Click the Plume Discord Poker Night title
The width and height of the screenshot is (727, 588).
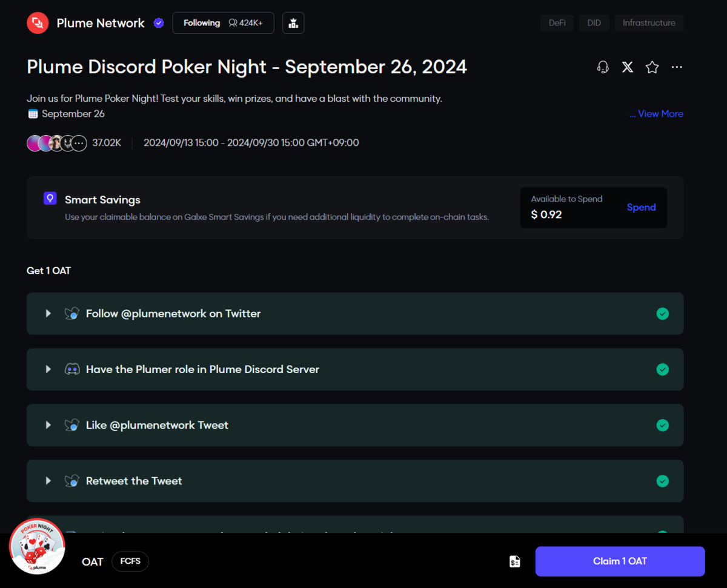[x=247, y=67]
